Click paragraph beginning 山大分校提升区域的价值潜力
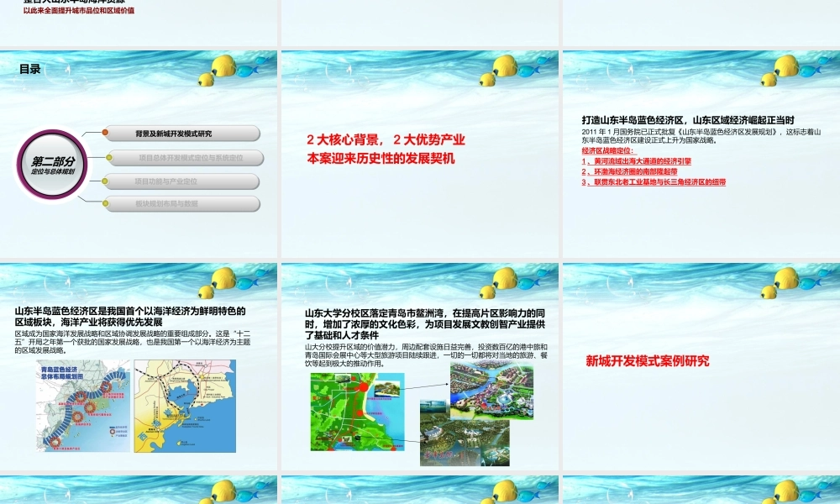 coord(426,355)
